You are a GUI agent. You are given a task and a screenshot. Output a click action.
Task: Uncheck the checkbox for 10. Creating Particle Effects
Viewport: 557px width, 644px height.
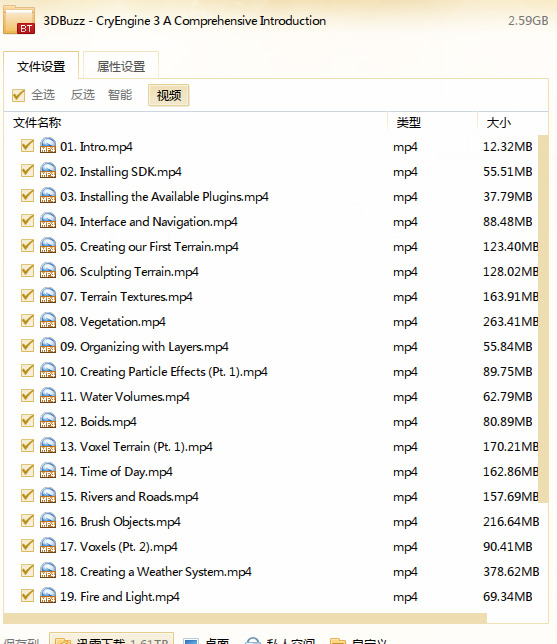(x=28, y=371)
